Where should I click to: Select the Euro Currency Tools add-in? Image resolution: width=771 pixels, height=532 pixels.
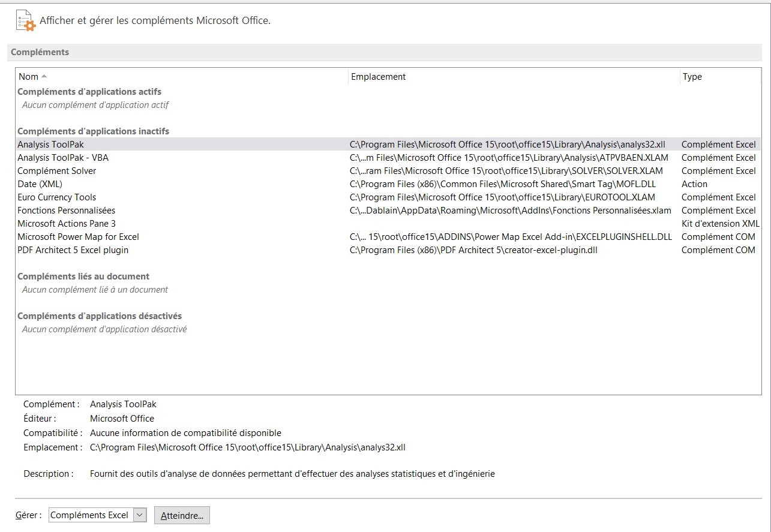click(x=388, y=197)
